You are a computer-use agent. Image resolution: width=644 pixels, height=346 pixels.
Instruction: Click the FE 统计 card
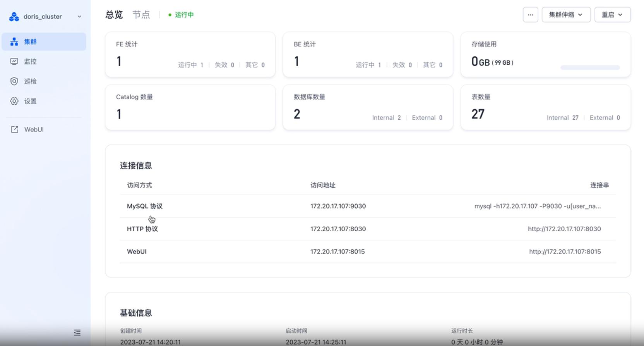point(190,55)
